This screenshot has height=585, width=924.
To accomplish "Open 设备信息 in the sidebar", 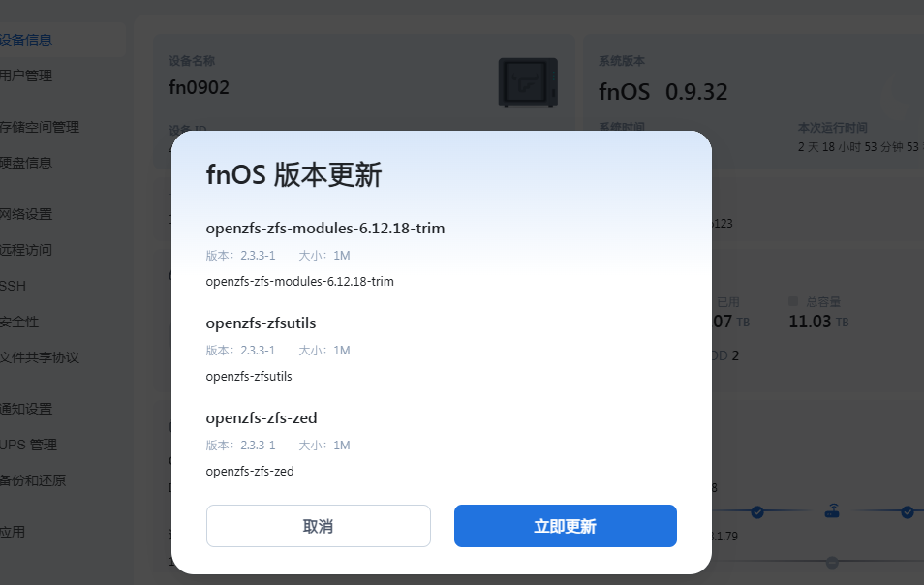I will (x=26, y=40).
